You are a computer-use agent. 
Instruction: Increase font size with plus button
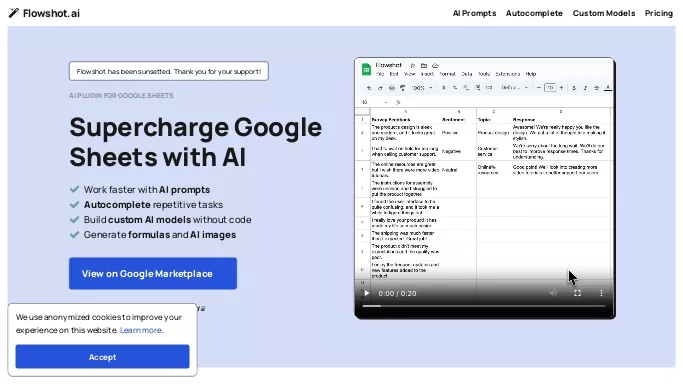[x=561, y=88]
